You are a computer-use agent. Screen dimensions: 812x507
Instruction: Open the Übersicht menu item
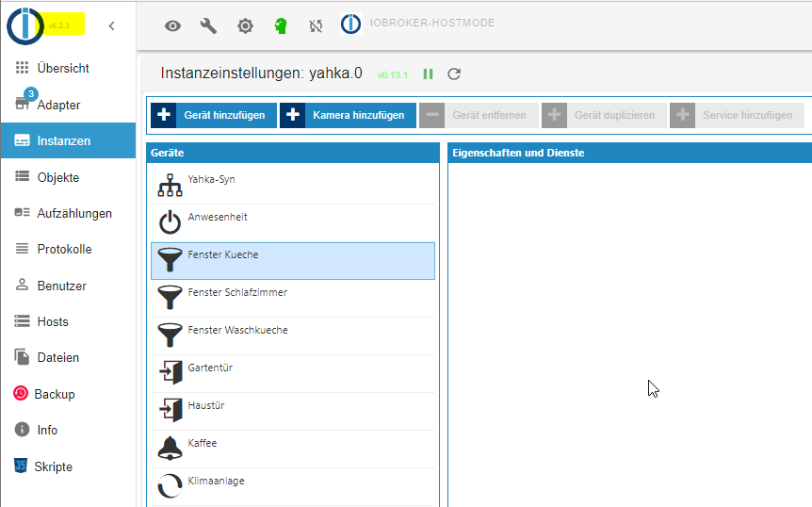pos(69,68)
